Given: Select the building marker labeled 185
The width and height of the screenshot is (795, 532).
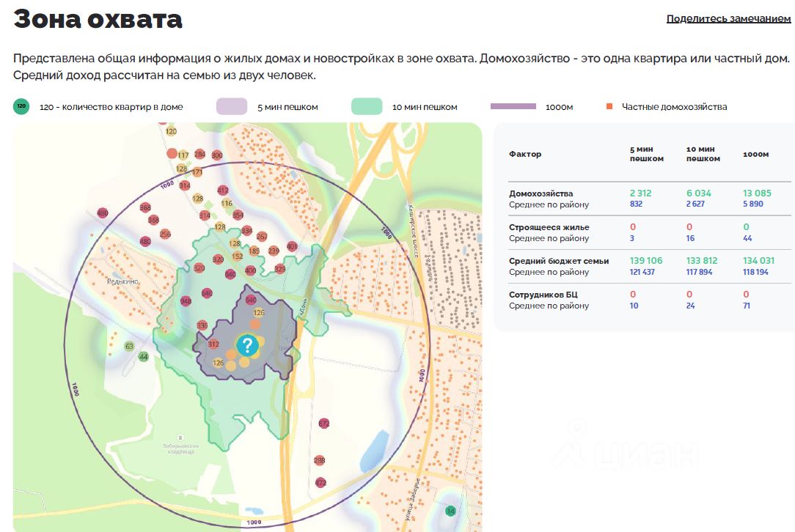Looking at the screenshot, I should (254, 251).
